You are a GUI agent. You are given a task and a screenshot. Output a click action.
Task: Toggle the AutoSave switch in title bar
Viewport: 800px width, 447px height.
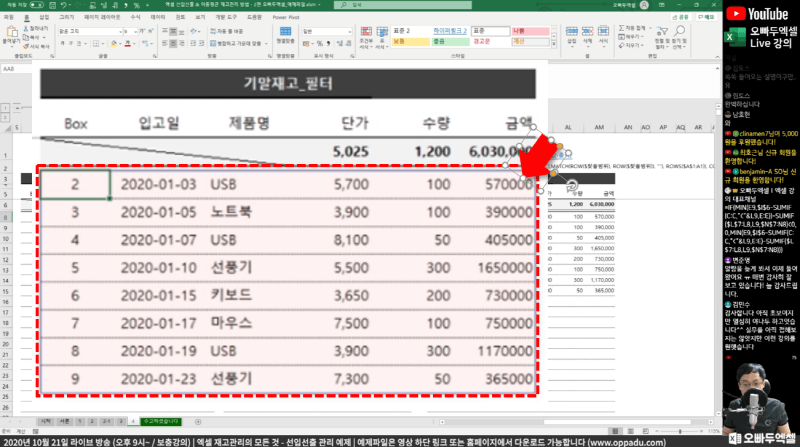tap(36, 5)
